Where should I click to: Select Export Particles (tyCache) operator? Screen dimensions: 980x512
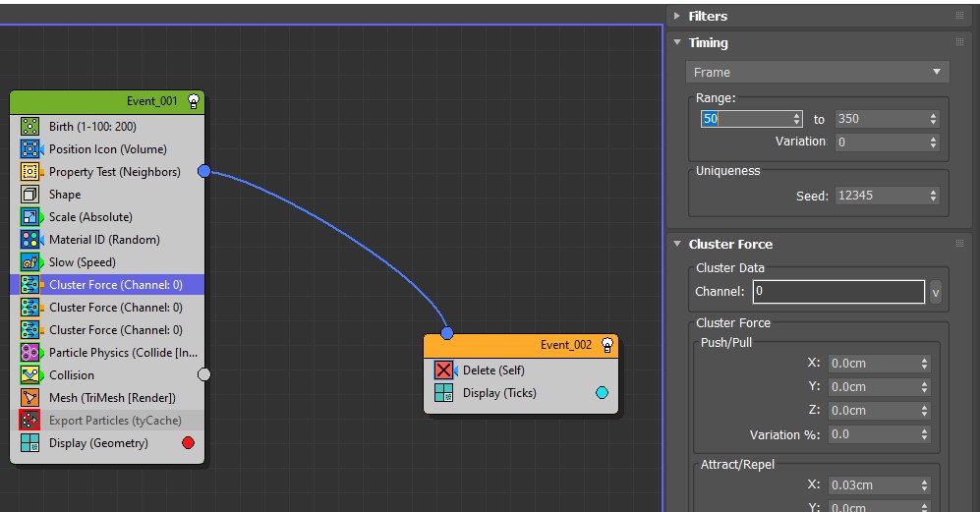(x=107, y=420)
